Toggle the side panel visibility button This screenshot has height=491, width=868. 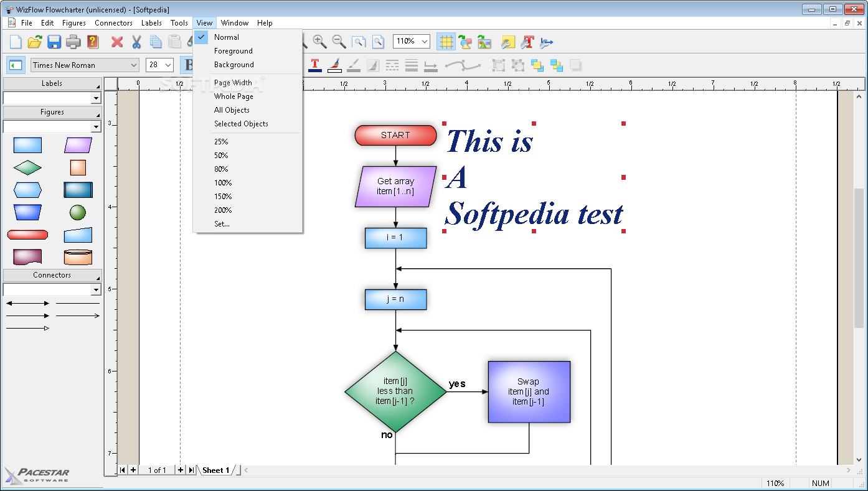[16, 65]
